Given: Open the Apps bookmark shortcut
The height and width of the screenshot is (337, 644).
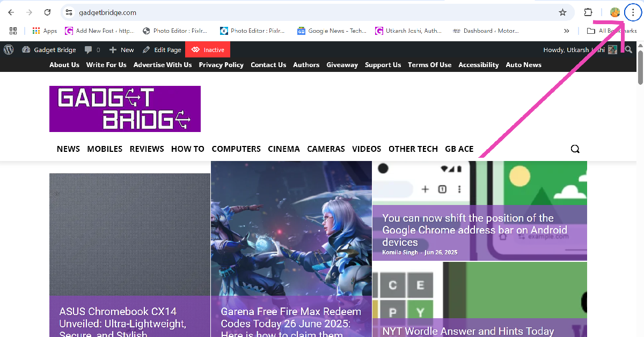Looking at the screenshot, I should click(45, 31).
